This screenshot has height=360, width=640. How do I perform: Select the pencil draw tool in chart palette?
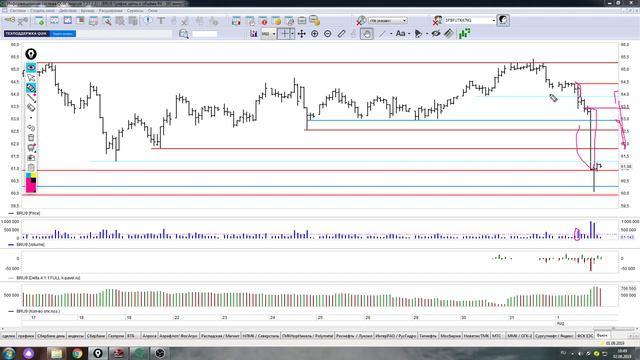click(31, 87)
